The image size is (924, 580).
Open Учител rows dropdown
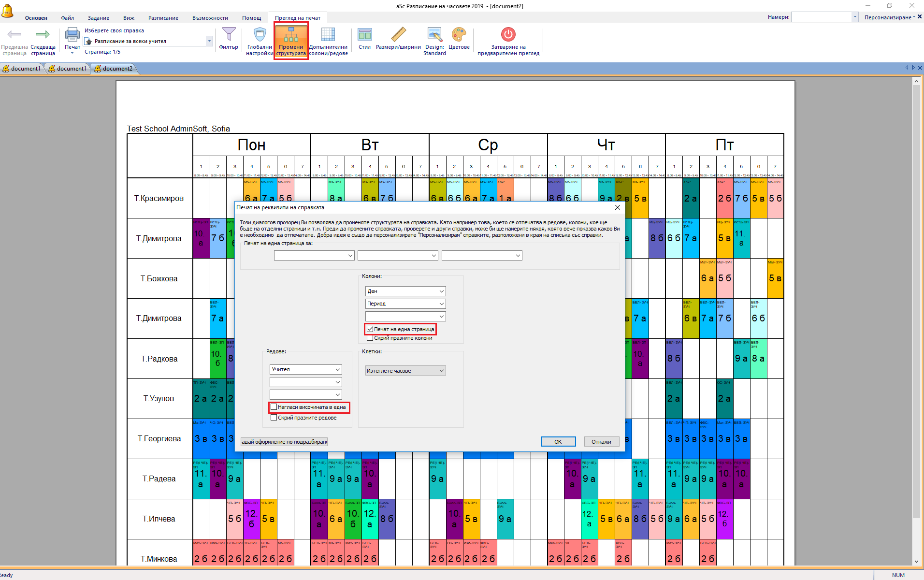306,369
